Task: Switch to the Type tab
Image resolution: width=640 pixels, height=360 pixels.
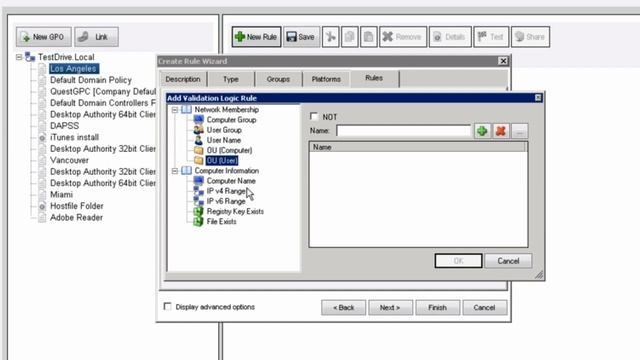Action: click(231, 79)
